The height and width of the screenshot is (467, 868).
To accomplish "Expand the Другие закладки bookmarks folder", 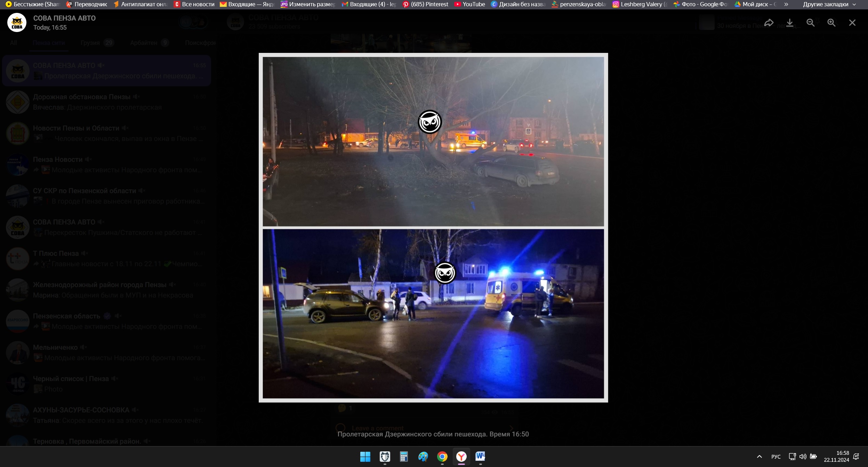I will coord(829,4).
